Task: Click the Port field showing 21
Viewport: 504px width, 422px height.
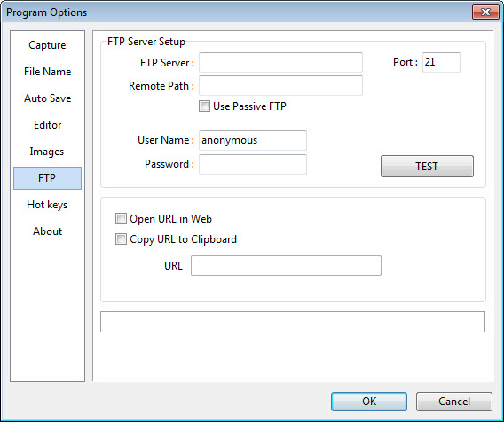Action: [441, 62]
